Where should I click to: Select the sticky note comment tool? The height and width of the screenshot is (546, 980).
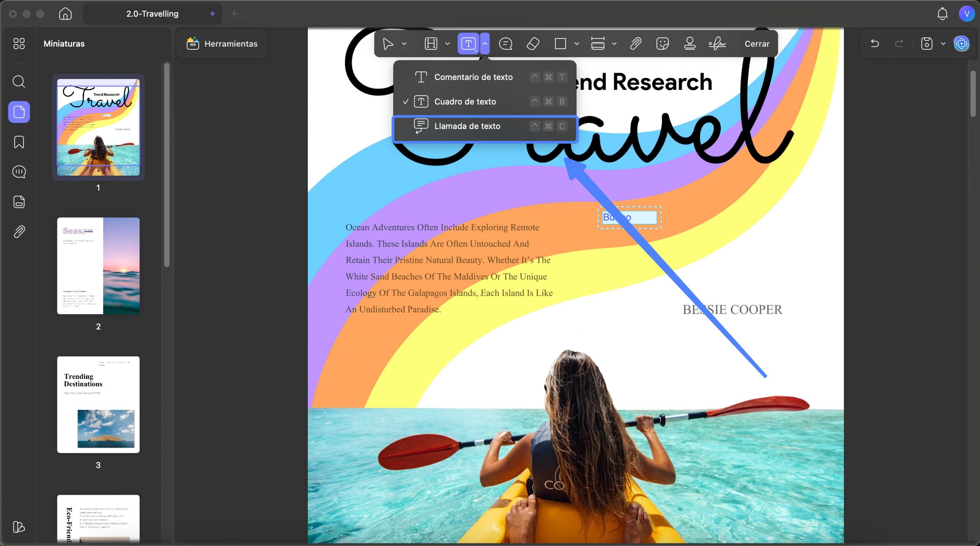(x=506, y=44)
